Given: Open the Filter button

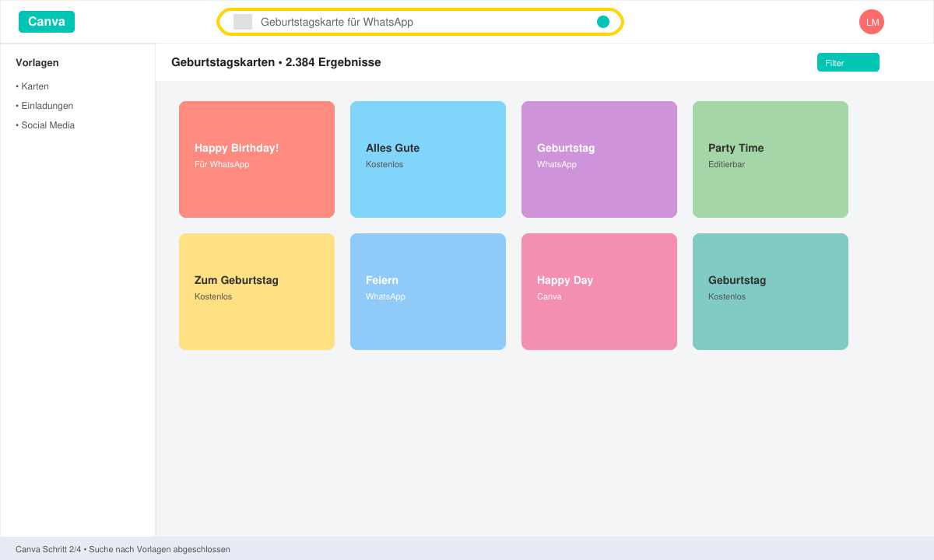Looking at the screenshot, I should (x=848, y=62).
